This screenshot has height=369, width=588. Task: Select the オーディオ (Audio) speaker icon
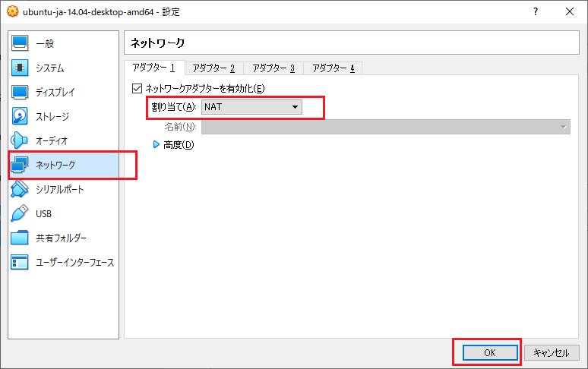[x=21, y=141]
